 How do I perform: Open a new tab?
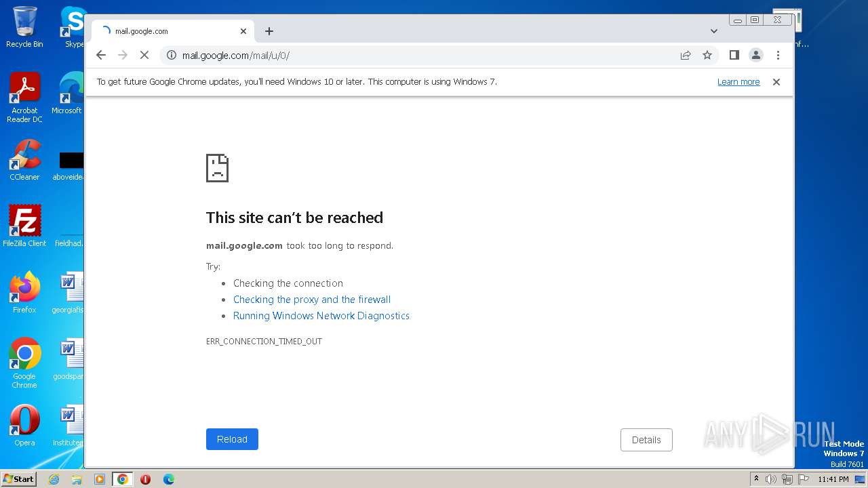point(269,31)
